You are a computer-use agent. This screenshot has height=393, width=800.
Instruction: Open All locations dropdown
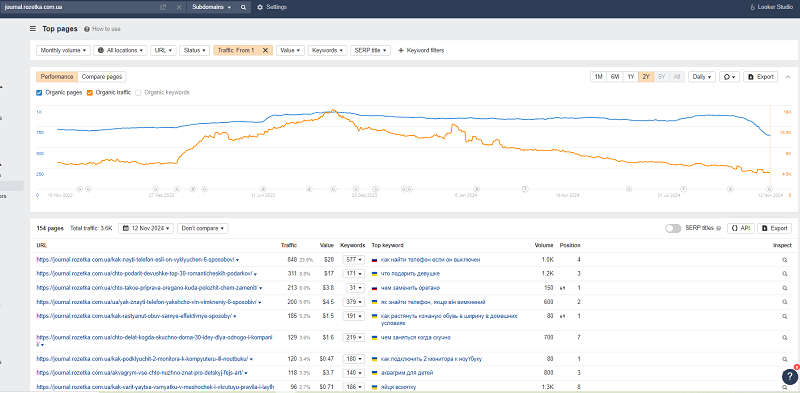pyautogui.click(x=120, y=51)
